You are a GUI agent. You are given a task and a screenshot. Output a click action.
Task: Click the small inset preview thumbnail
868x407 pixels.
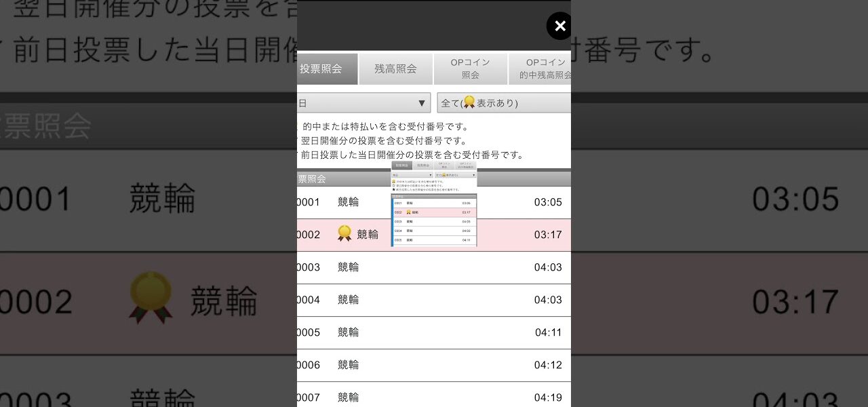pyautogui.click(x=434, y=203)
